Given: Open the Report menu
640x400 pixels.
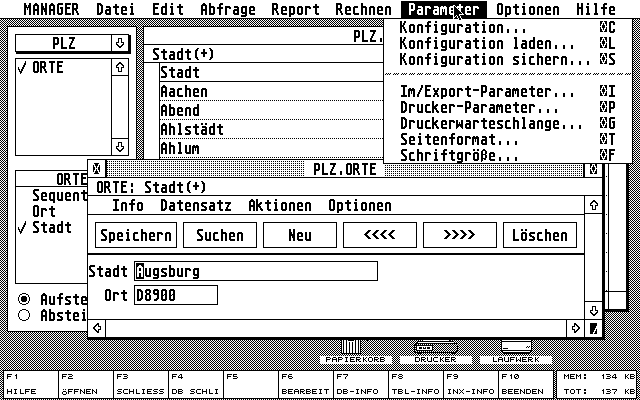Looking at the screenshot, I should [x=296, y=9].
